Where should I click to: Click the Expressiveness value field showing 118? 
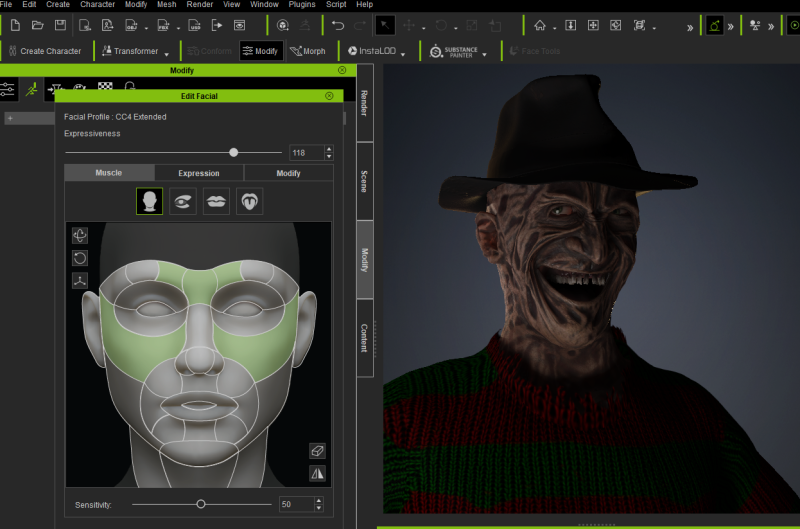point(307,153)
